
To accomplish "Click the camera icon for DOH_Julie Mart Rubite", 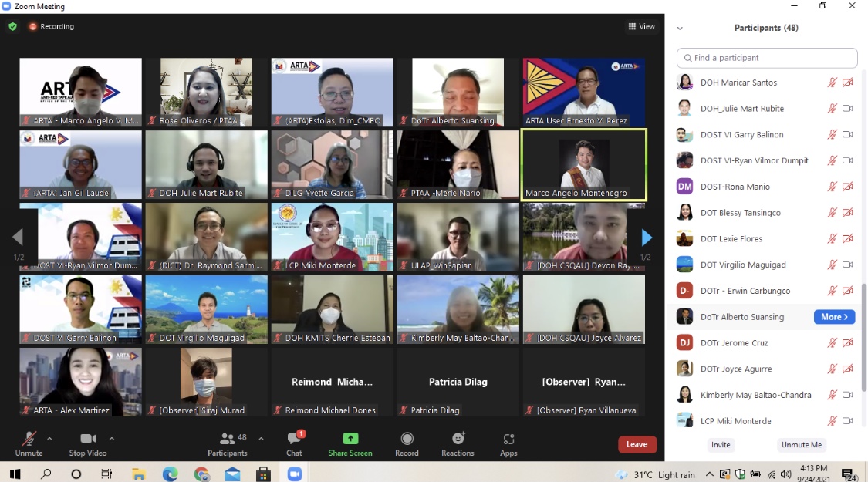I will tap(847, 109).
